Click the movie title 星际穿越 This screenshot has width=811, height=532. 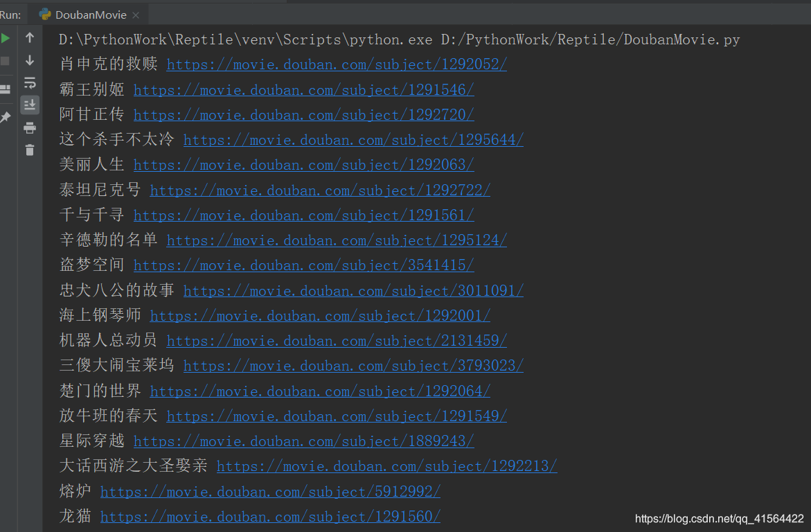(x=92, y=441)
